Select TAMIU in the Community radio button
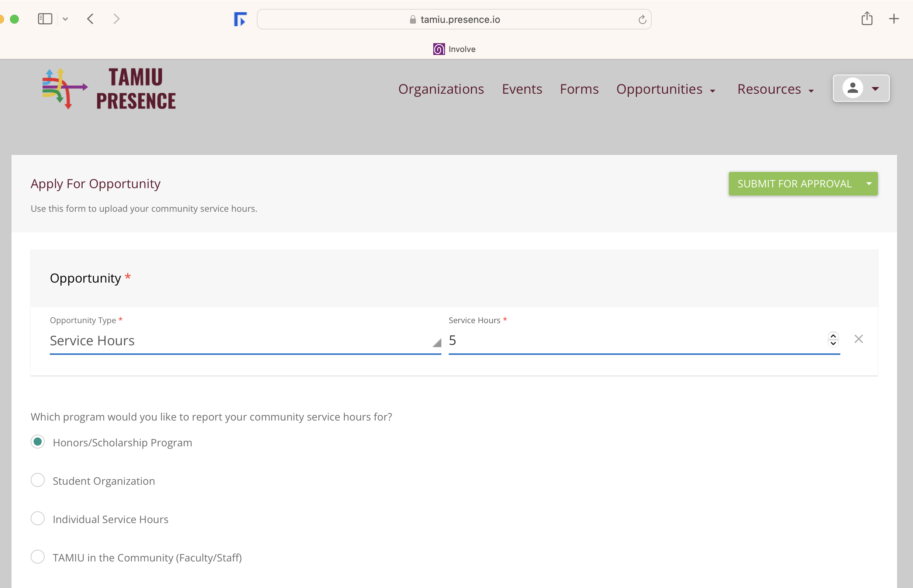 point(38,557)
